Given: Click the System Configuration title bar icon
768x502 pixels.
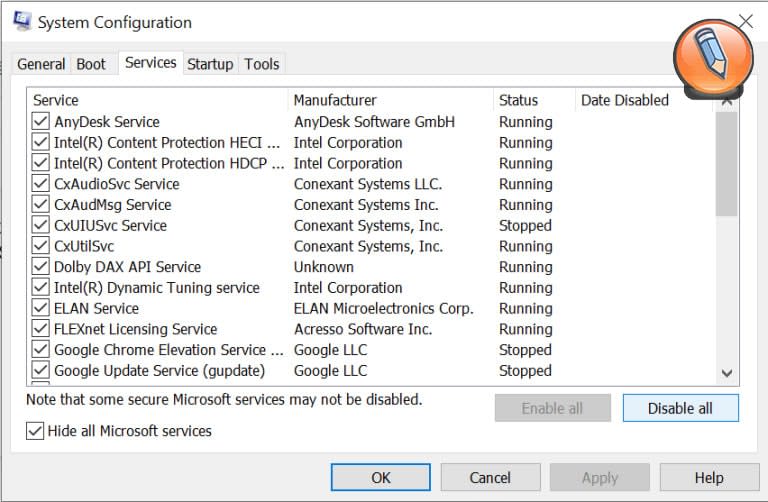Looking at the screenshot, I should click(22, 21).
